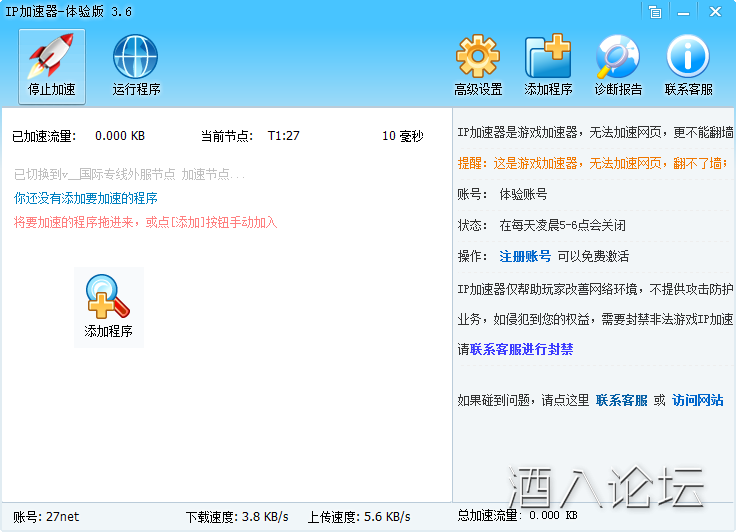This screenshot has width=736, height=532.
Task: Click the 10 毫秒 latency indicator
Action: [403, 135]
